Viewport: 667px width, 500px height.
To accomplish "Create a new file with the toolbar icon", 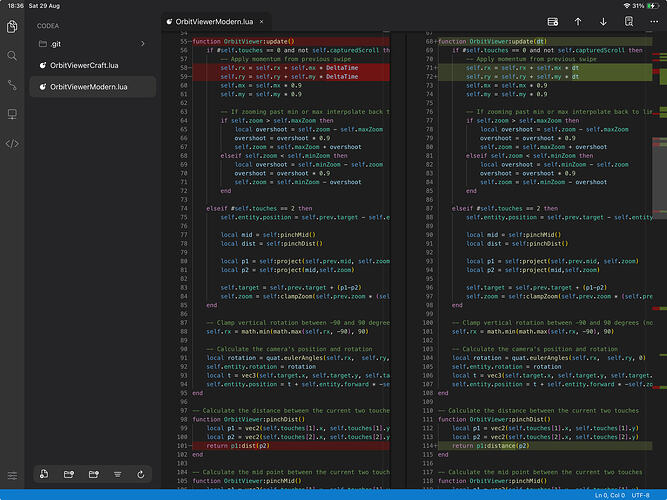I will point(44,474).
